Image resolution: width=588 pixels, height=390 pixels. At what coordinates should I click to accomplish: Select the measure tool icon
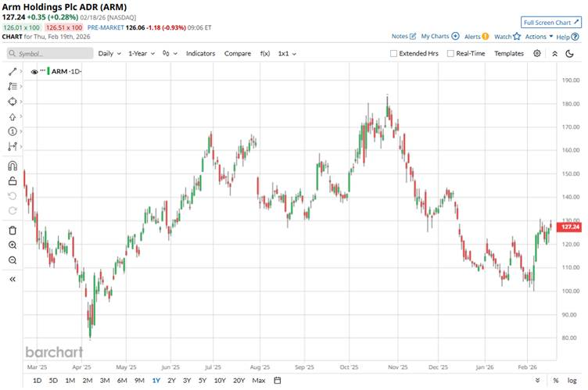pyautogui.click(x=13, y=146)
